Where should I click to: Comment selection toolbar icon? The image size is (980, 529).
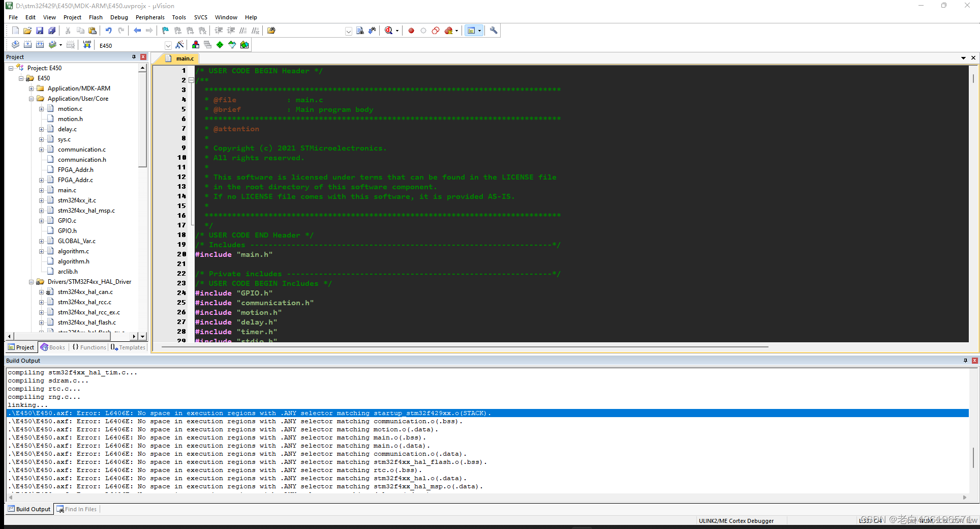click(x=243, y=31)
